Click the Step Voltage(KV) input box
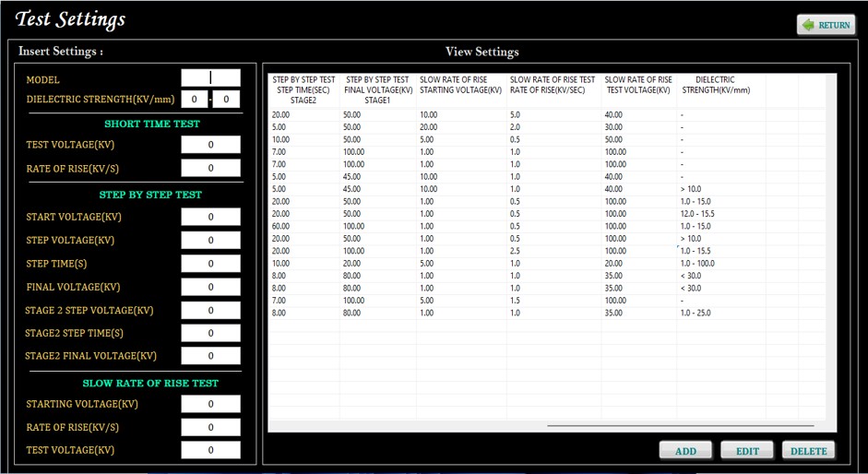This screenshot has width=868, height=474. pos(210,240)
